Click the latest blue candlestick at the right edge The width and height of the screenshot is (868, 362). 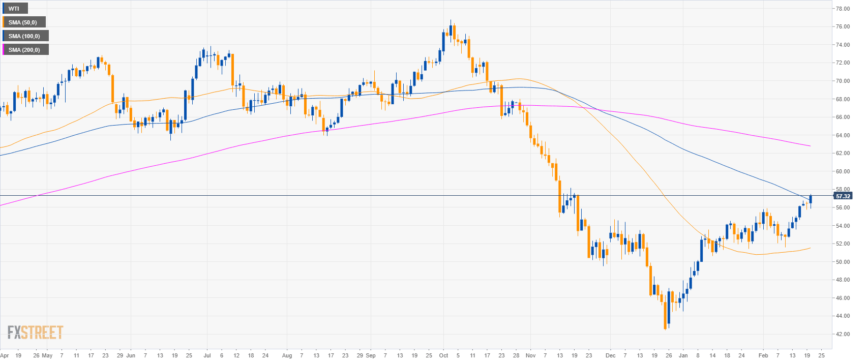811,199
